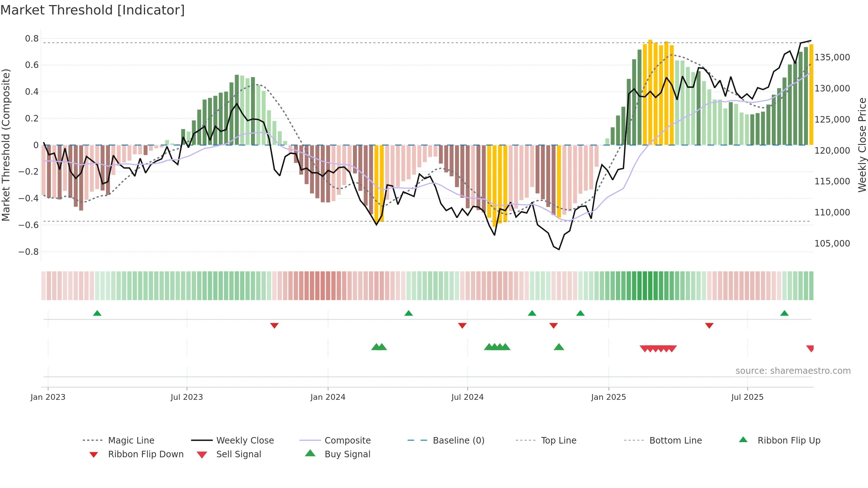Viewport: 868px width, 488px height.
Task: Click the source: sharemaestro.com text
Action: (x=793, y=371)
